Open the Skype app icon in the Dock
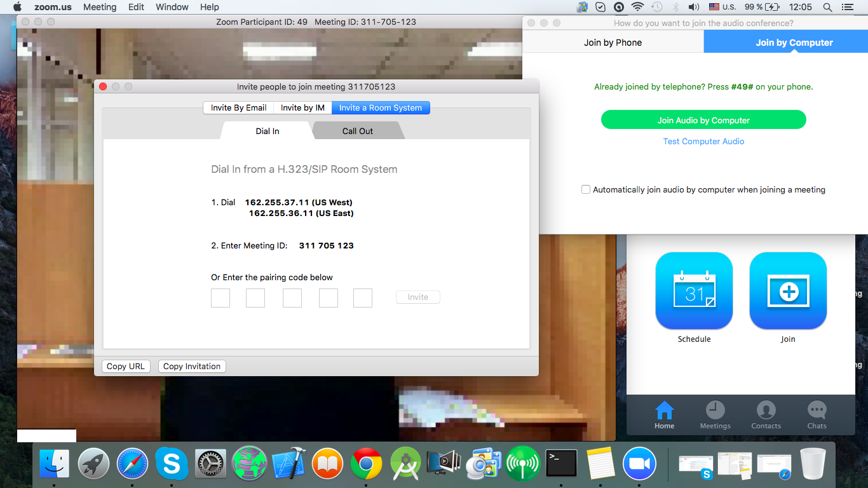This screenshot has height=488, width=868. pyautogui.click(x=172, y=464)
